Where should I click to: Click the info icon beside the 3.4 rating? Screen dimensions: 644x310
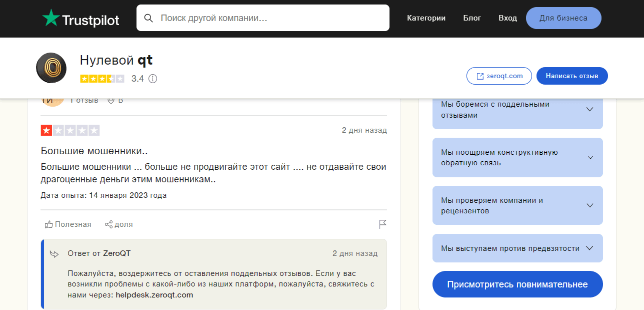(x=152, y=79)
